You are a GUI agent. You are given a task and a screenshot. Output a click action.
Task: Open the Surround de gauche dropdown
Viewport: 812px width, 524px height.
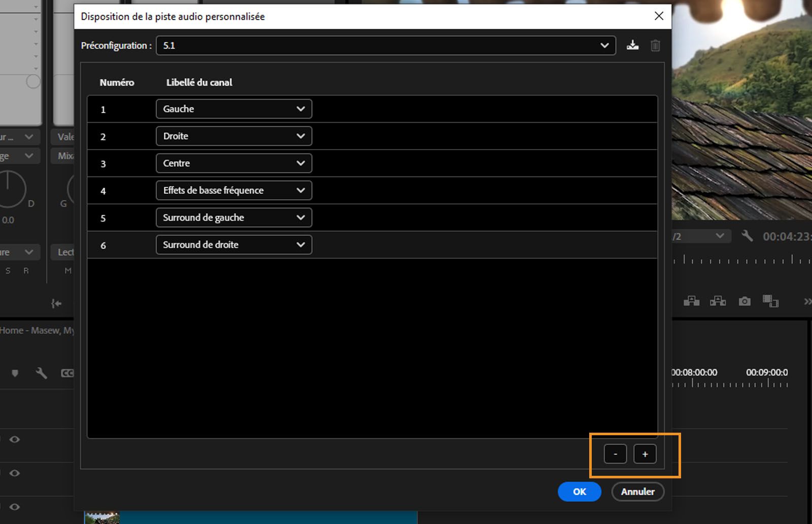click(234, 218)
